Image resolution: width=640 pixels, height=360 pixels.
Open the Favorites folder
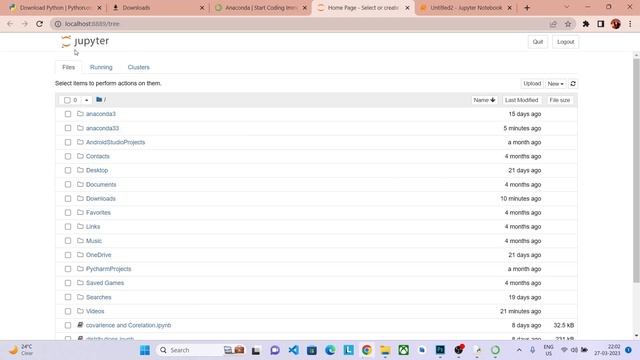(98, 213)
